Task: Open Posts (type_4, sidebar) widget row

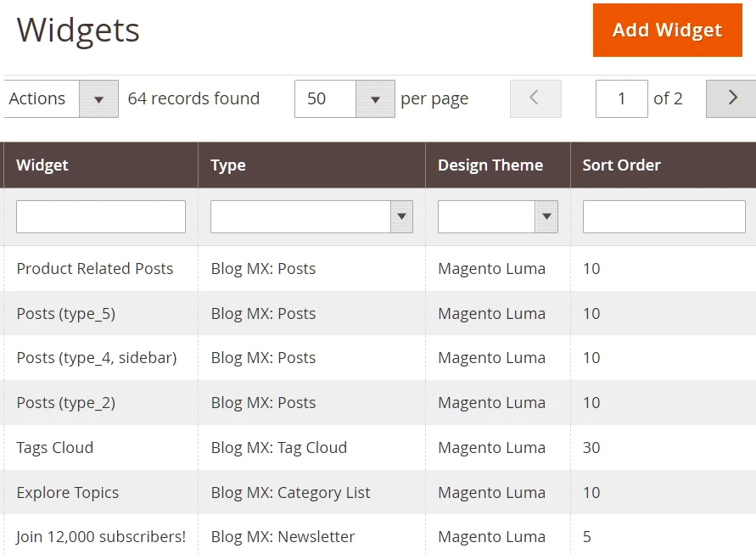Action: coord(97,358)
